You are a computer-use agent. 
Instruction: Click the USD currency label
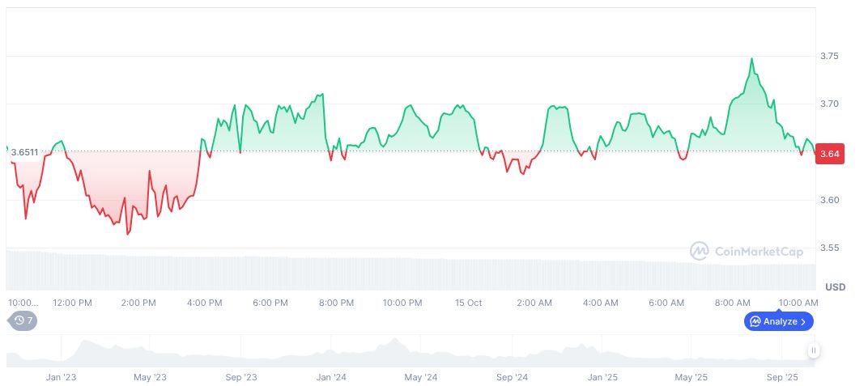tap(835, 287)
